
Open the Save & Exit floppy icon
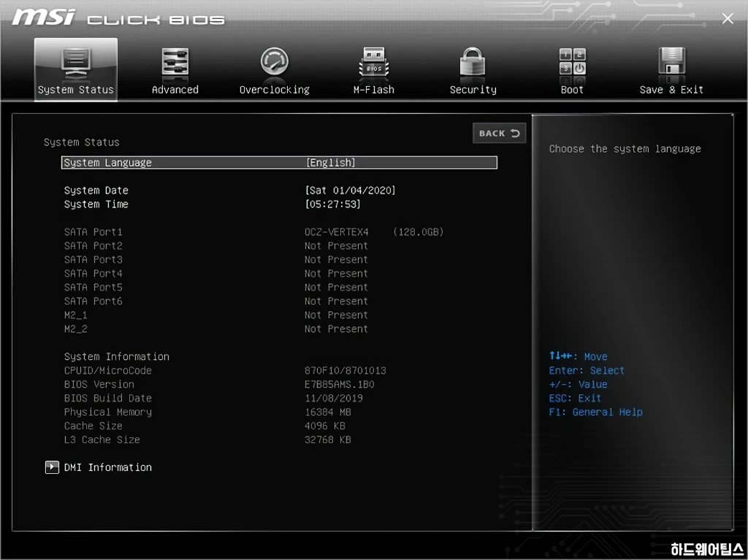(x=672, y=61)
